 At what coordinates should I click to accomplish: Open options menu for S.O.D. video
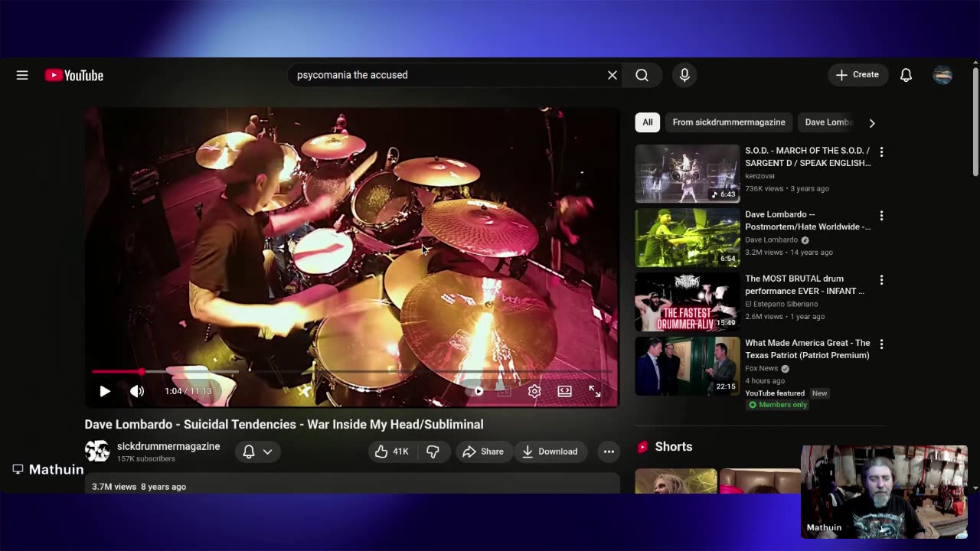point(881,152)
